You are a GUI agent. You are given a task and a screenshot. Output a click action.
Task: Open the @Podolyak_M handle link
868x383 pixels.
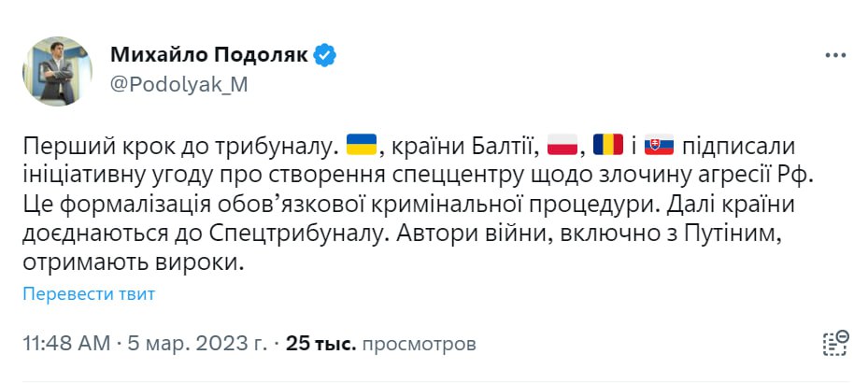click(x=178, y=84)
